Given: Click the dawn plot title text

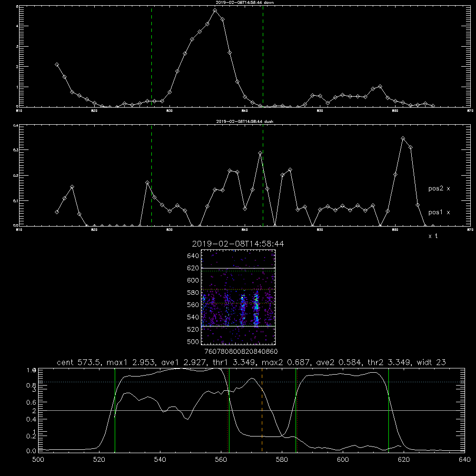Looking at the screenshot, I should (245, 2).
